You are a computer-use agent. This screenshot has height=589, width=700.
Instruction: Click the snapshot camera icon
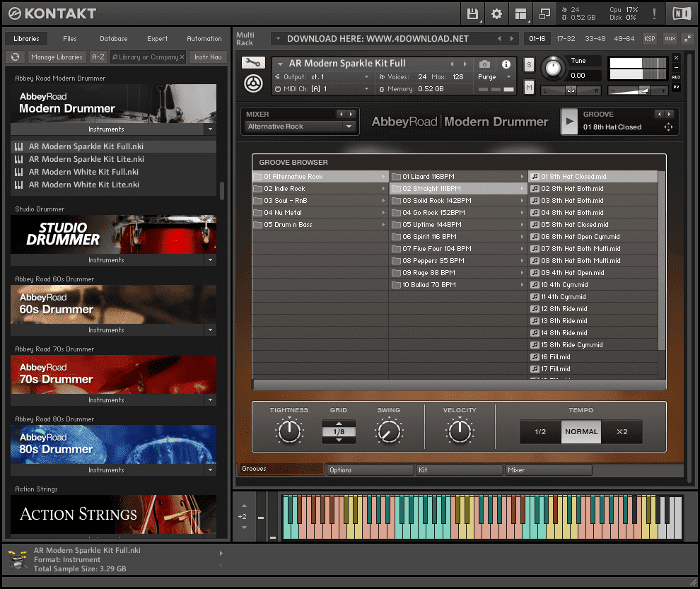click(x=484, y=64)
